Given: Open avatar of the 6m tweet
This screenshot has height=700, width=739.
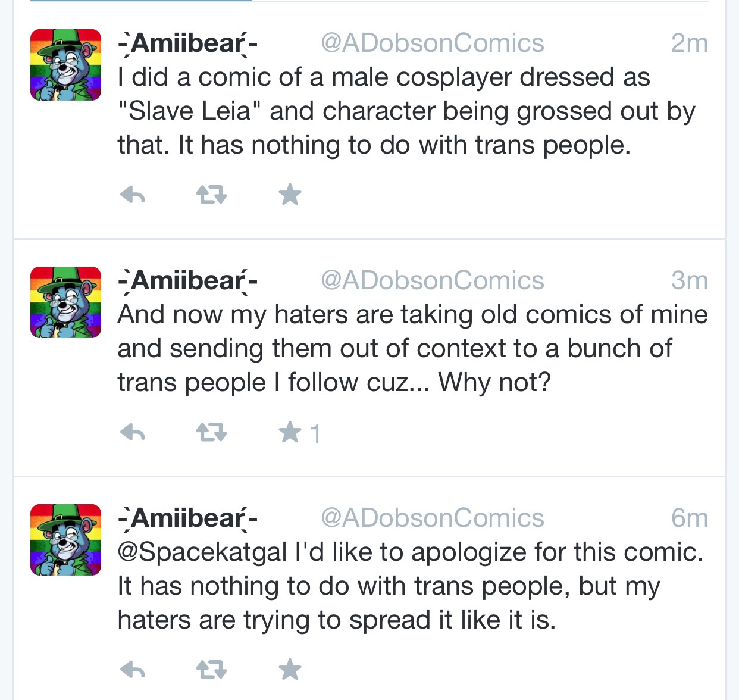Looking at the screenshot, I should tap(65, 540).
